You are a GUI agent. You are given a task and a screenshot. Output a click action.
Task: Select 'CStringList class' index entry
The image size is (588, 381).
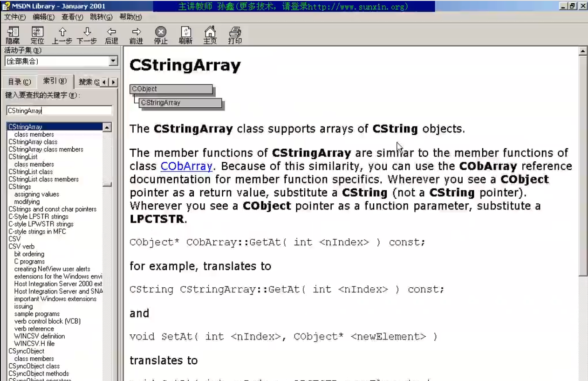coord(30,172)
